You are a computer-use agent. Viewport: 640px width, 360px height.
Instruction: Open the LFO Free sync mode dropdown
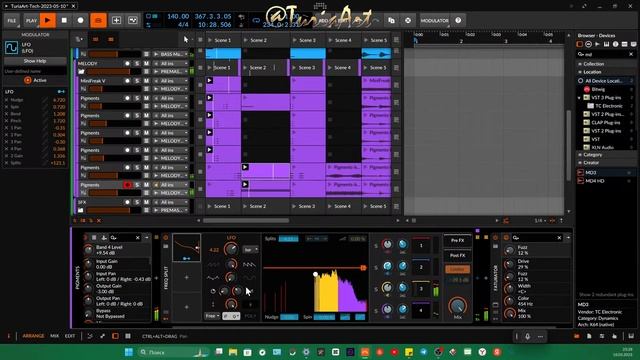pyautogui.click(x=212, y=316)
